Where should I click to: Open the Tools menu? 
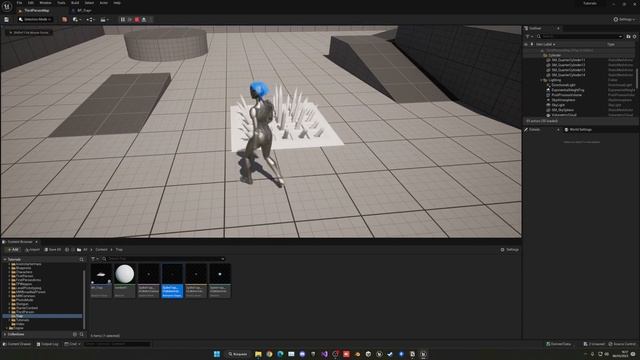click(61, 3)
